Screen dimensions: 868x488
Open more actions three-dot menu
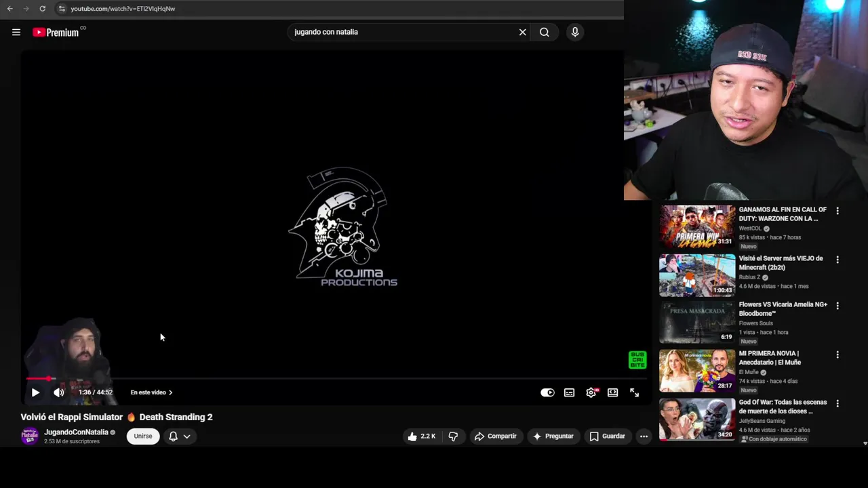644,436
